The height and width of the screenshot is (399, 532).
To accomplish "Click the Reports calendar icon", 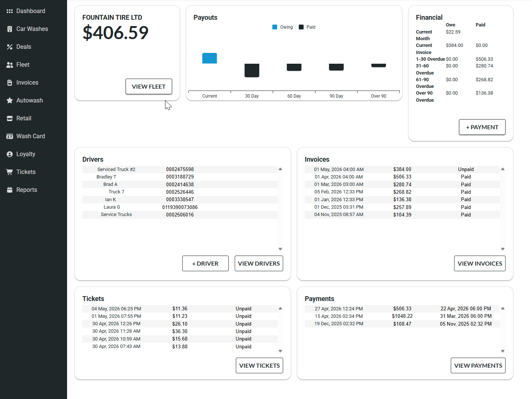I will pyautogui.click(x=10, y=190).
